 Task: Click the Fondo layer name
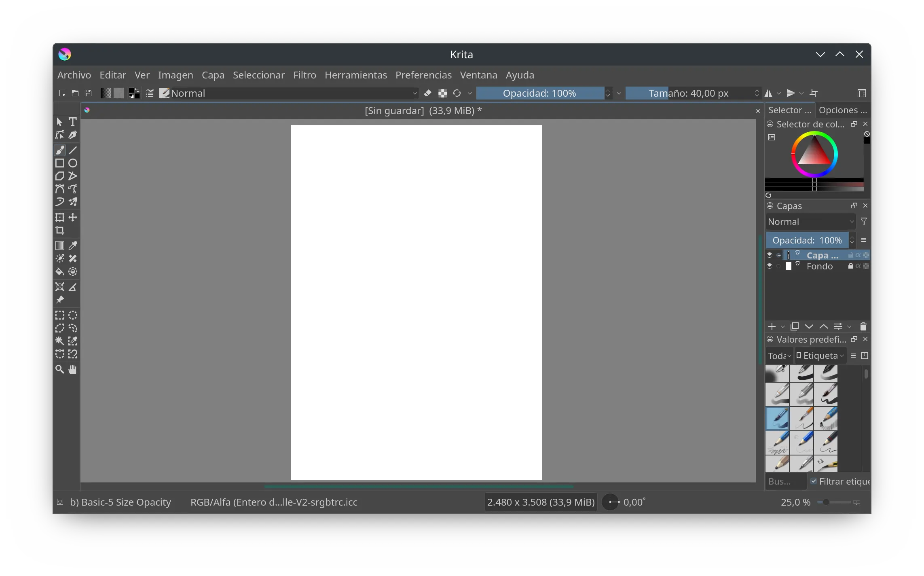pyautogui.click(x=819, y=266)
